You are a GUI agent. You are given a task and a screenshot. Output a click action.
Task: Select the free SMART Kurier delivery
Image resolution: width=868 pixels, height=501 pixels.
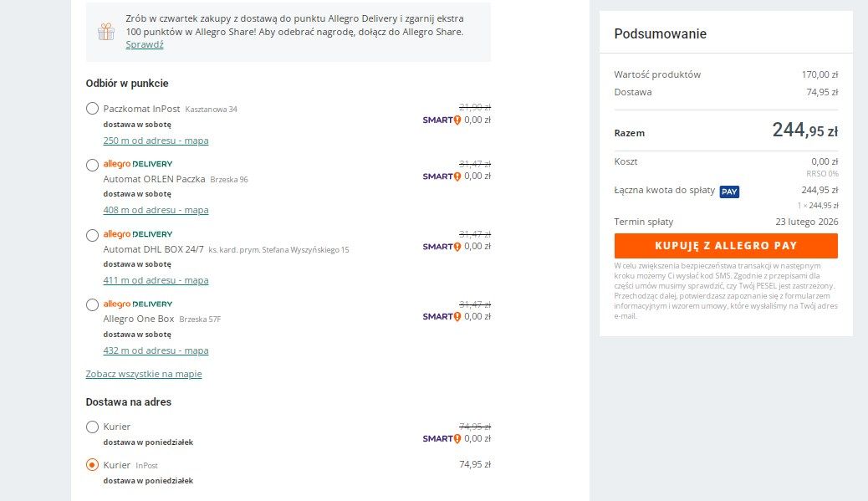click(93, 427)
